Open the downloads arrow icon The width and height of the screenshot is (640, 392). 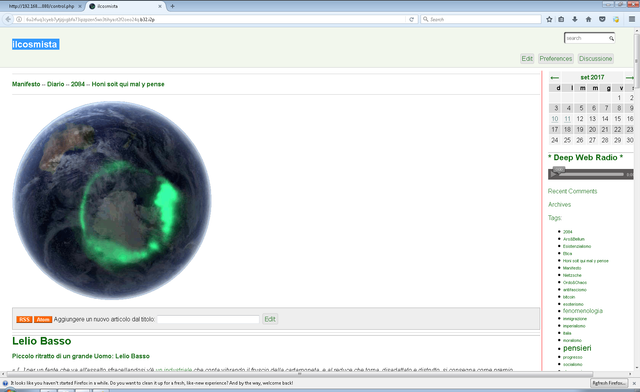click(x=575, y=19)
